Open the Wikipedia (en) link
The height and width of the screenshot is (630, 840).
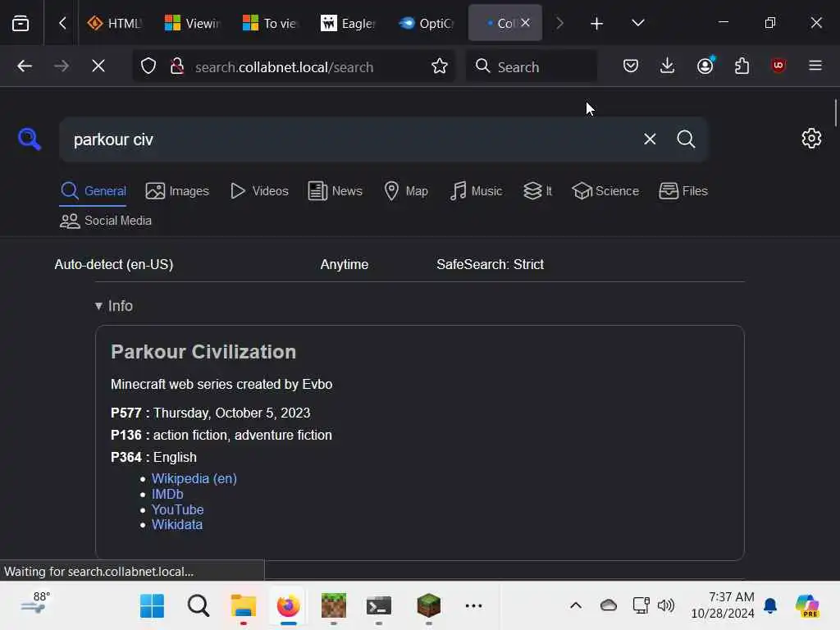coord(194,479)
